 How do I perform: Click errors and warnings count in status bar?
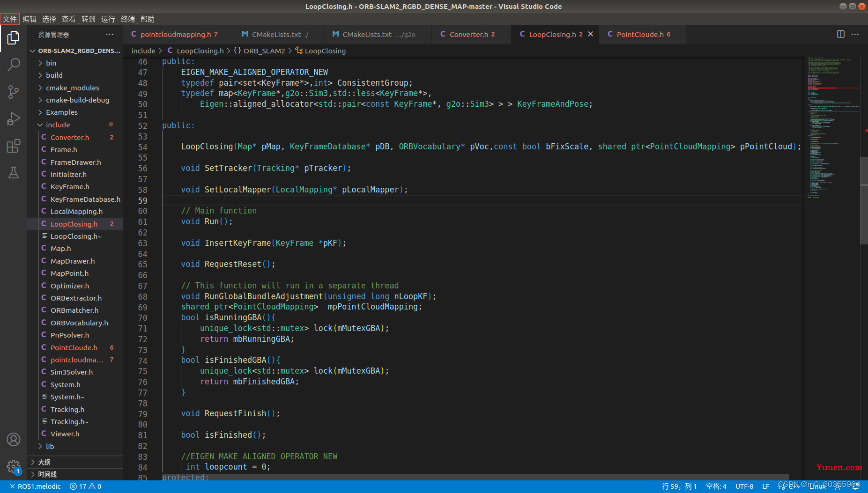[x=85, y=486]
